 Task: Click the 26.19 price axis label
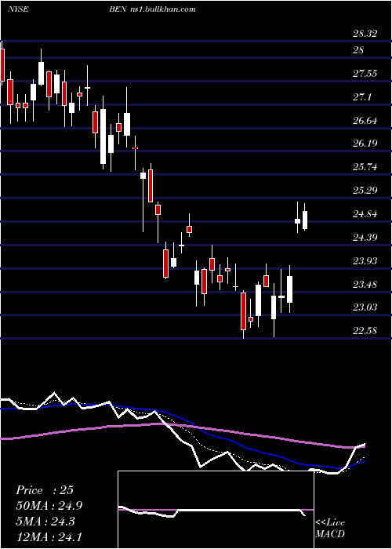(x=365, y=144)
